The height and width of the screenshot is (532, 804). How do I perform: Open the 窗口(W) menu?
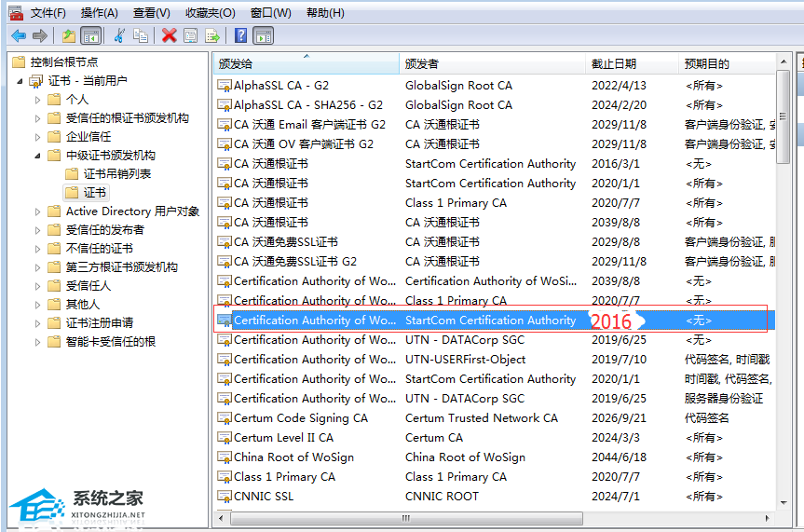click(270, 13)
